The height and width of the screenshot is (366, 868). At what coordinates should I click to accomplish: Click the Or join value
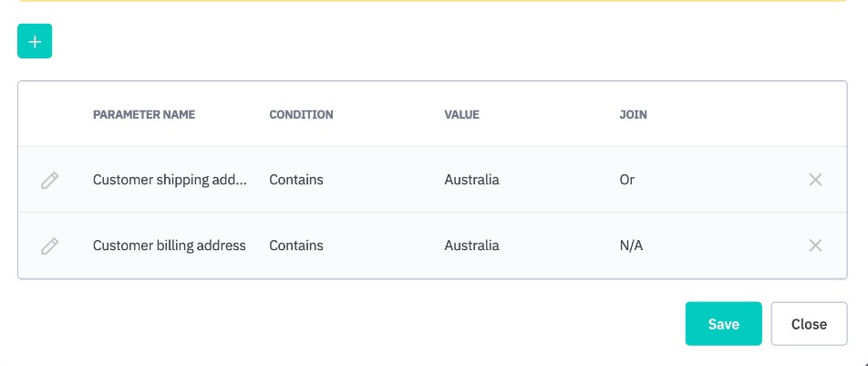(627, 180)
